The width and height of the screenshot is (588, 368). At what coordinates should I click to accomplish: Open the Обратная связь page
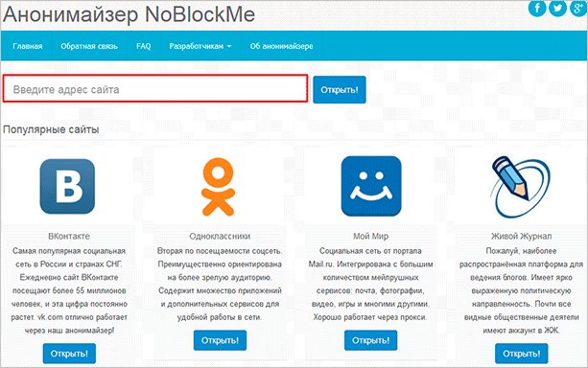click(89, 46)
